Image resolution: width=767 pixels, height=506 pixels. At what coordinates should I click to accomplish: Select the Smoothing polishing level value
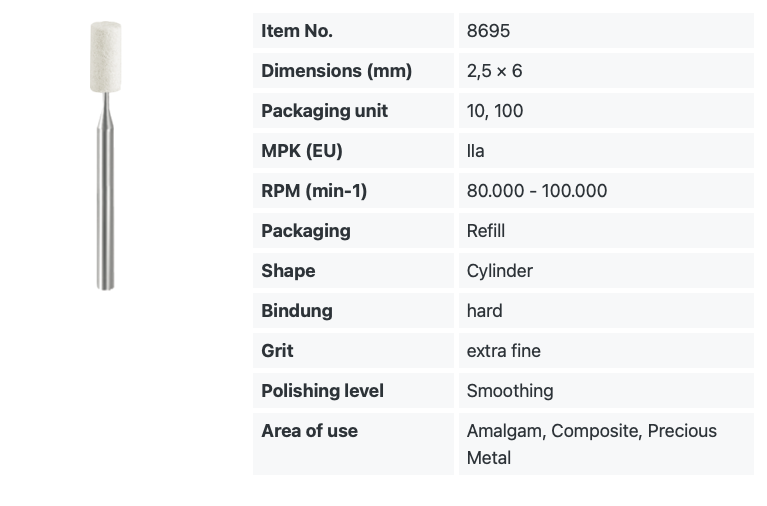(x=510, y=391)
